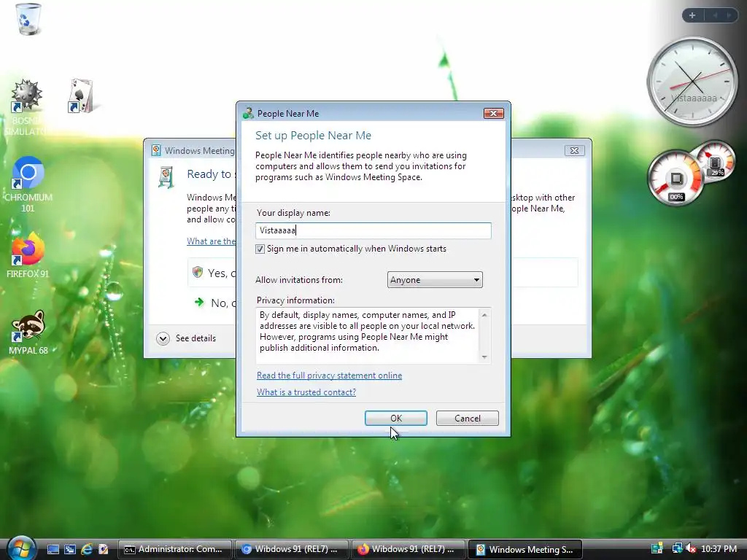This screenshot has height=560, width=747.
Task: Open the Recycle Bin desktop icon
Action: point(28,19)
